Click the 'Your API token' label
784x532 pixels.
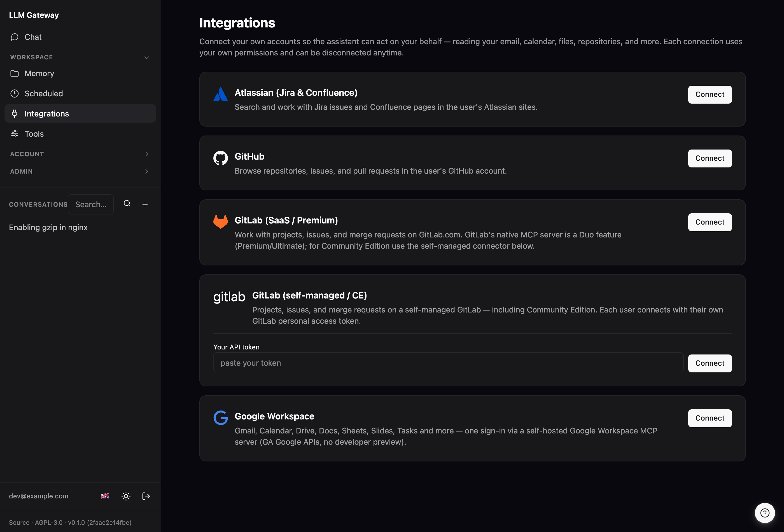237,347
